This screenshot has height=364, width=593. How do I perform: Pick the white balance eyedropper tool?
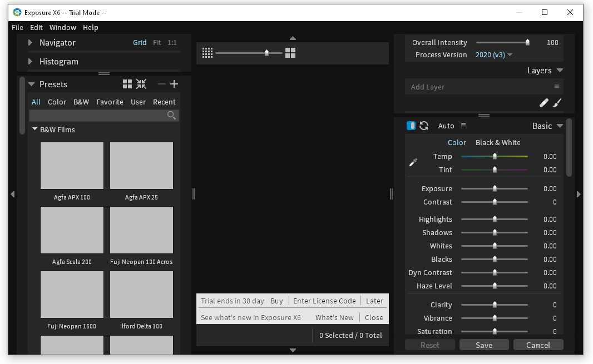(x=413, y=162)
